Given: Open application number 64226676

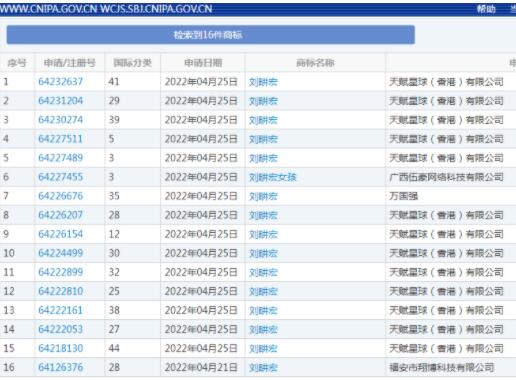Looking at the screenshot, I should 60,196.
